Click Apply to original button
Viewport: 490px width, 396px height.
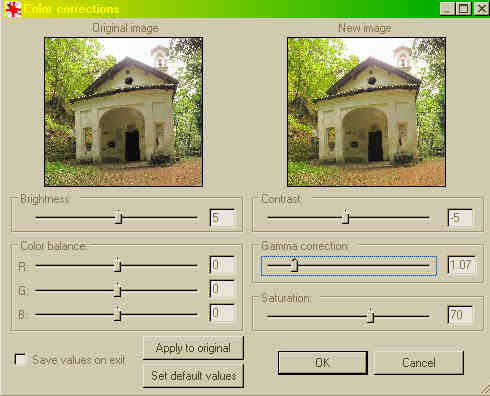[193, 348]
